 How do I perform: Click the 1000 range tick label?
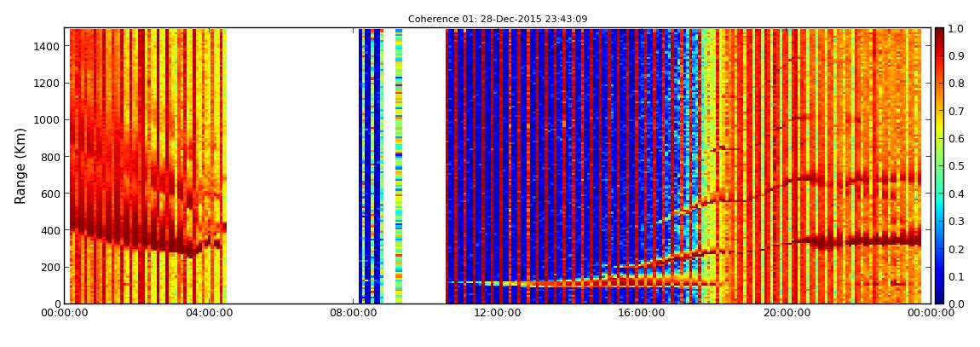(x=46, y=119)
